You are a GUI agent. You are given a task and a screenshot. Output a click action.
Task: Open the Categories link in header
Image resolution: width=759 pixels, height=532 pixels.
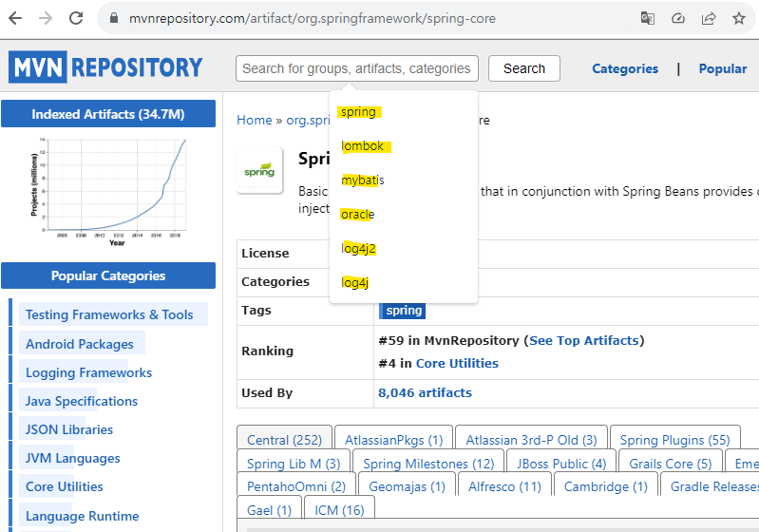coord(625,68)
